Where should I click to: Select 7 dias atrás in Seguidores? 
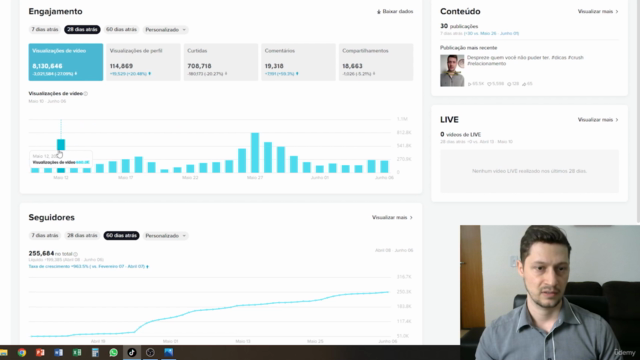[45, 236]
